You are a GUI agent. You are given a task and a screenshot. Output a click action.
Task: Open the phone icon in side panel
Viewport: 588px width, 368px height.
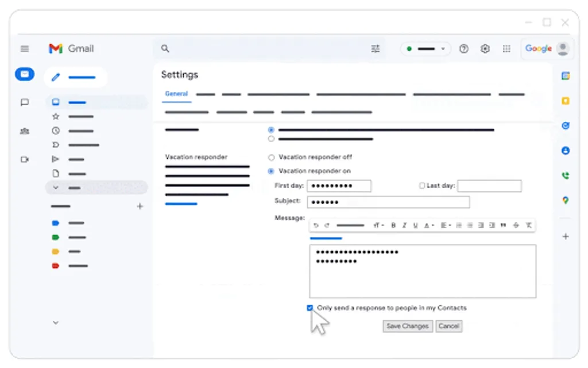point(566,175)
